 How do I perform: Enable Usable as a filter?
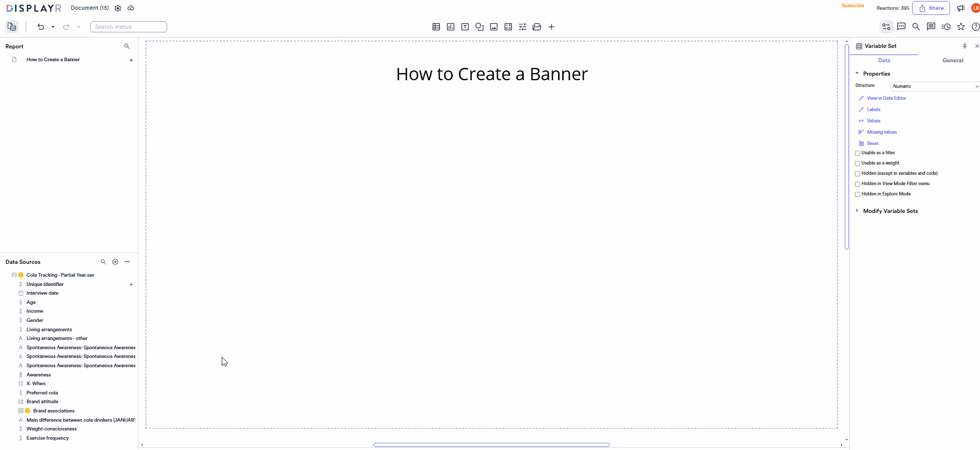(858, 153)
